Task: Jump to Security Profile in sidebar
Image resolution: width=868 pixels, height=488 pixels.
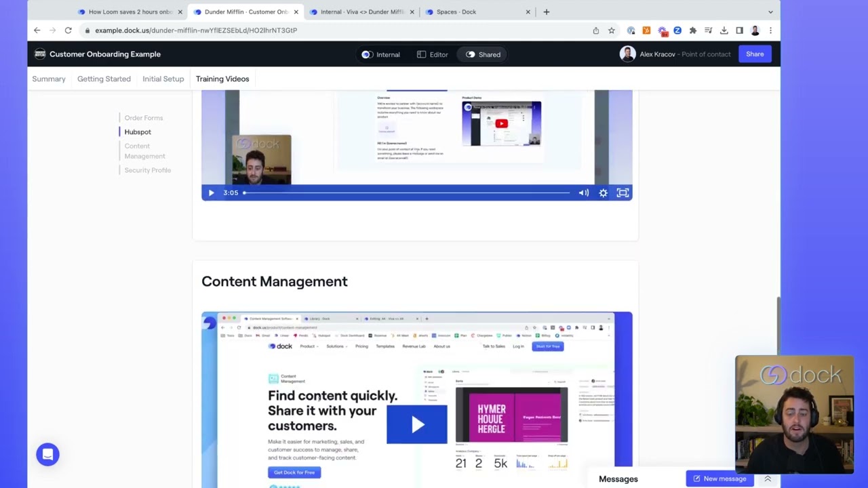Action: pos(148,170)
